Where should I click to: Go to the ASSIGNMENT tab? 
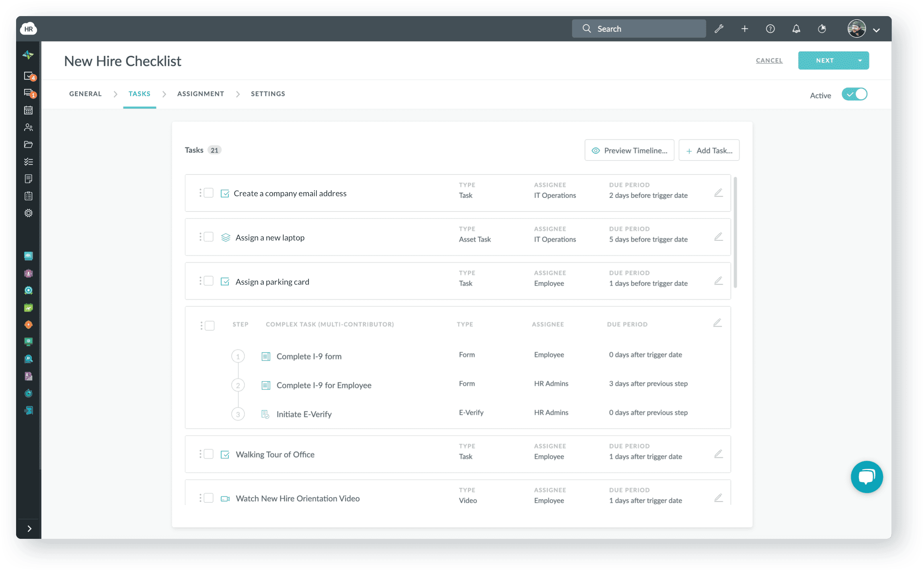(201, 94)
